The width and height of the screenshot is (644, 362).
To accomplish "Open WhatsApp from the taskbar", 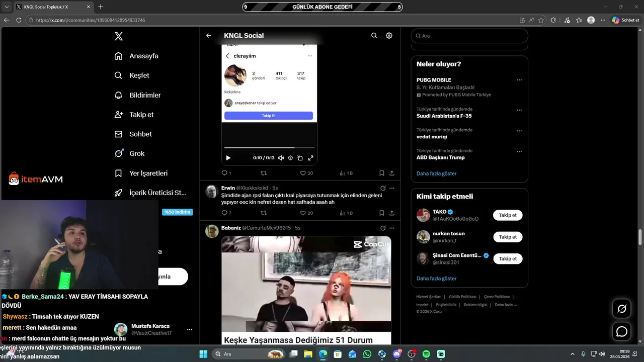I will click(x=367, y=354).
